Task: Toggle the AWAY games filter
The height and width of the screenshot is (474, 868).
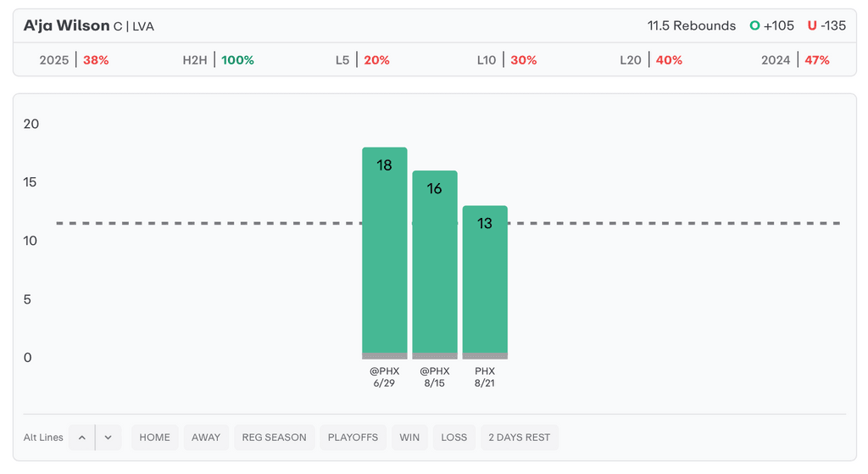Action: 206,438
